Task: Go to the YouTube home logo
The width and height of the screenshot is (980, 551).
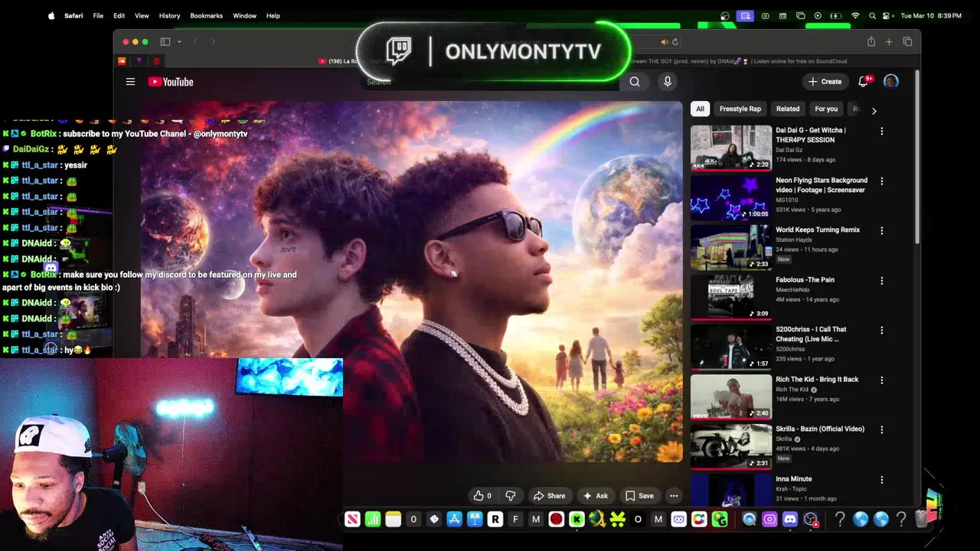Action: pyautogui.click(x=171, y=82)
